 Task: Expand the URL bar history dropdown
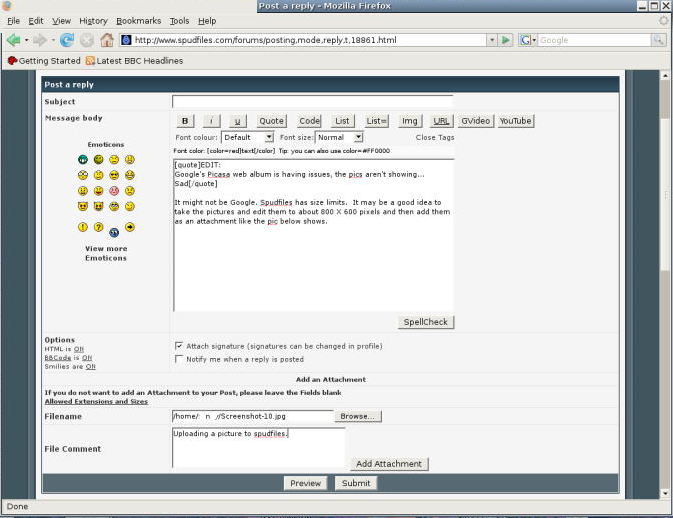coord(491,40)
